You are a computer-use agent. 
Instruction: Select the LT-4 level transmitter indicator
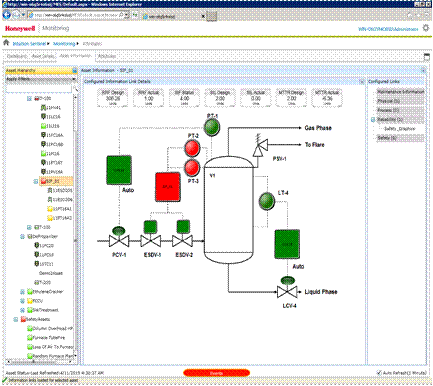267,201
